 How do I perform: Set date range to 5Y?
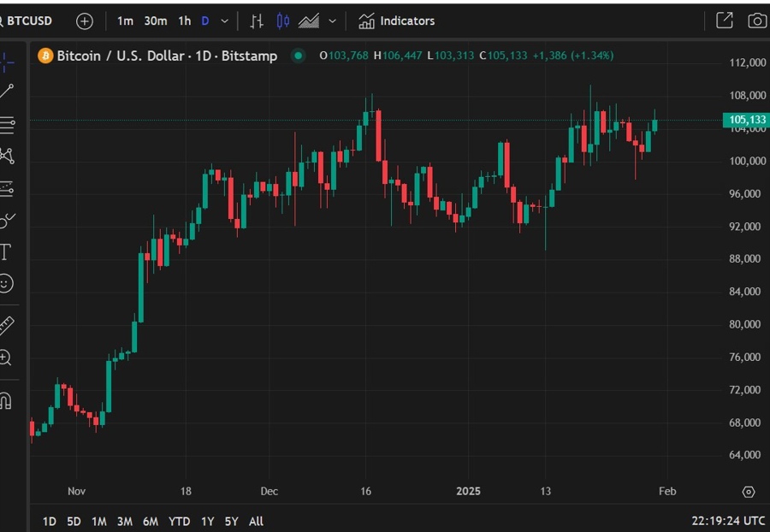point(231,521)
